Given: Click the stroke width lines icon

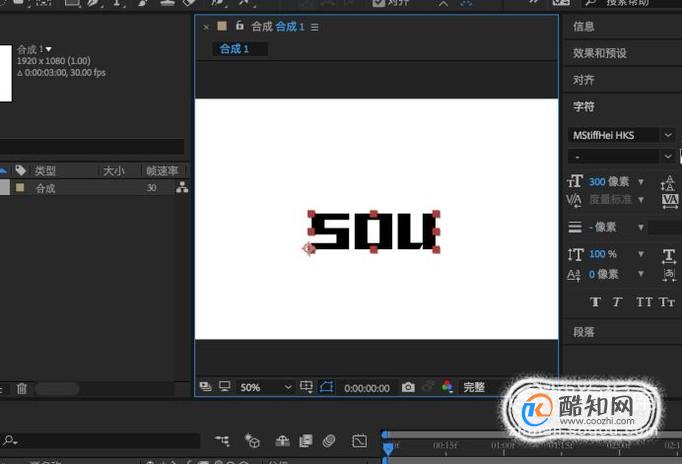Looking at the screenshot, I should click(575, 227).
